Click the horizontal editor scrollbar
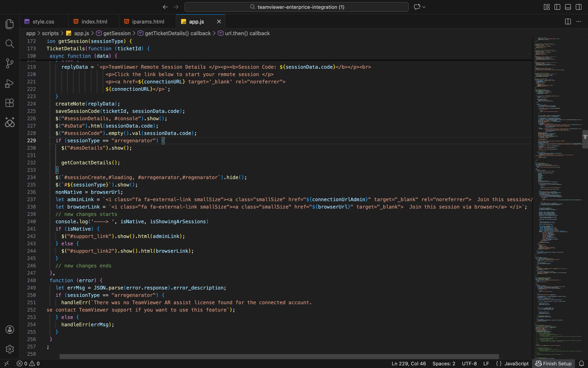Image resolution: width=588 pixels, height=368 pixels. 279,356
